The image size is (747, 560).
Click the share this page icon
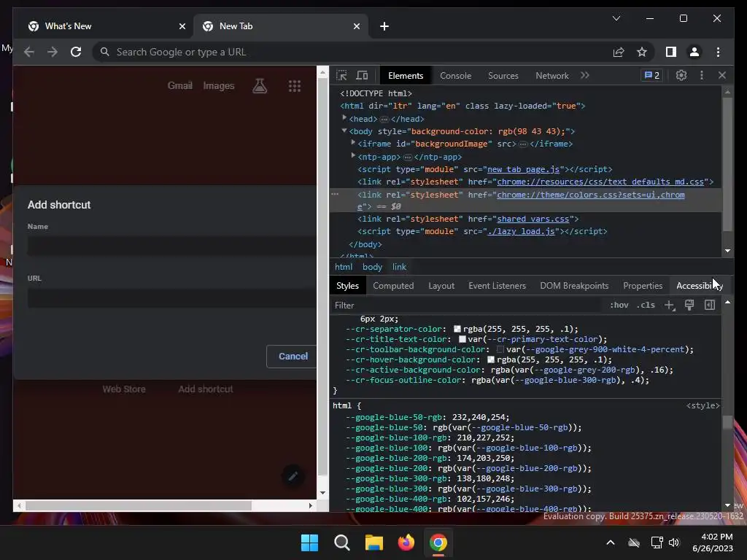pyautogui.click(x=619, y=52)
